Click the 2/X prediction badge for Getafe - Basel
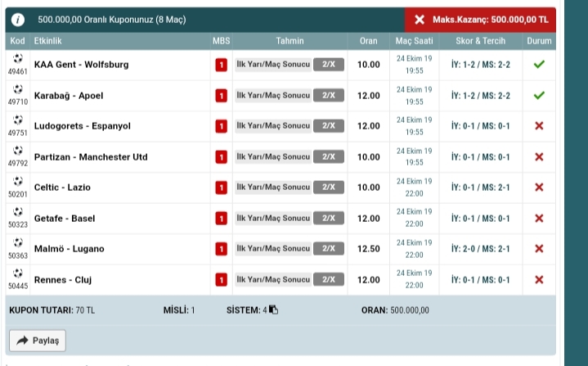This screenshot has width=588, height=366. tap(329, 218)
